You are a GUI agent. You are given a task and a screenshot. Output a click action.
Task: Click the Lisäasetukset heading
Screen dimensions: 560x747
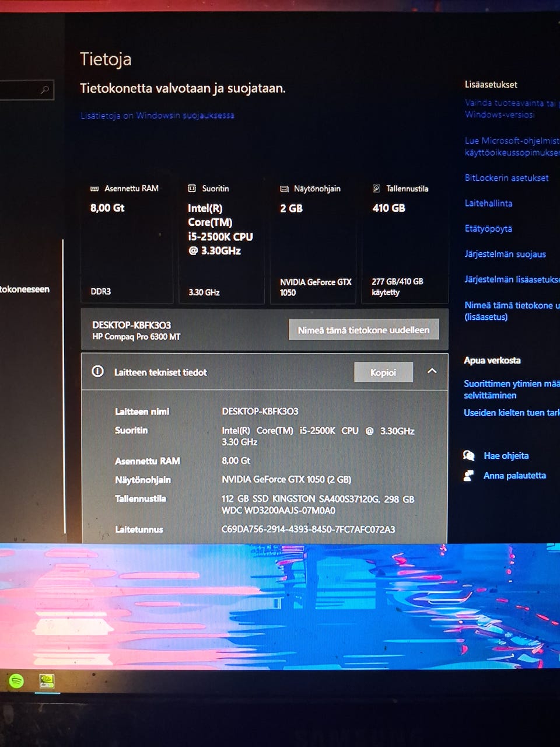pos(491,85)
